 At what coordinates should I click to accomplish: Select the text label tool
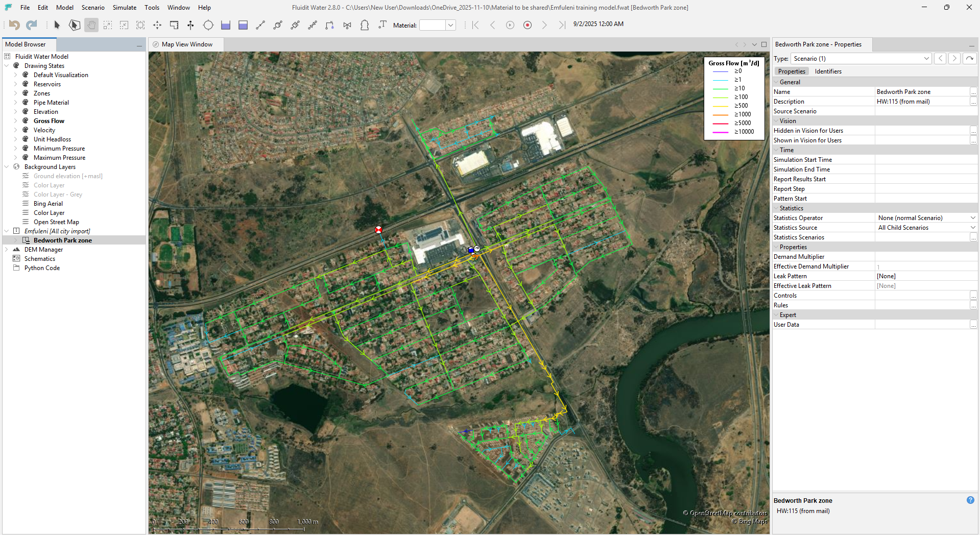[382, 25]
